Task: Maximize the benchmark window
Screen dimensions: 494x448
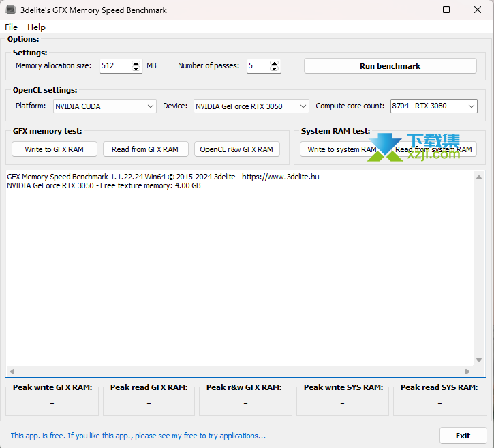Action: [x=446, y=10]
